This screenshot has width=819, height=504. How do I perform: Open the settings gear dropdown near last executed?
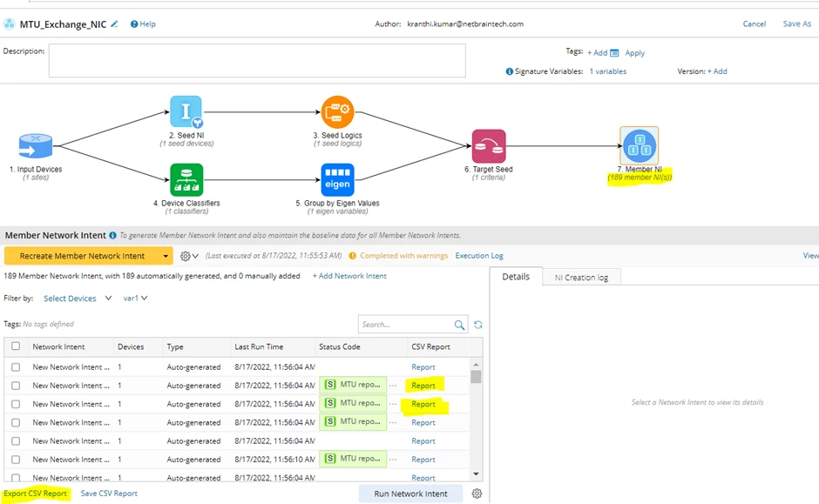pos(189,256)
